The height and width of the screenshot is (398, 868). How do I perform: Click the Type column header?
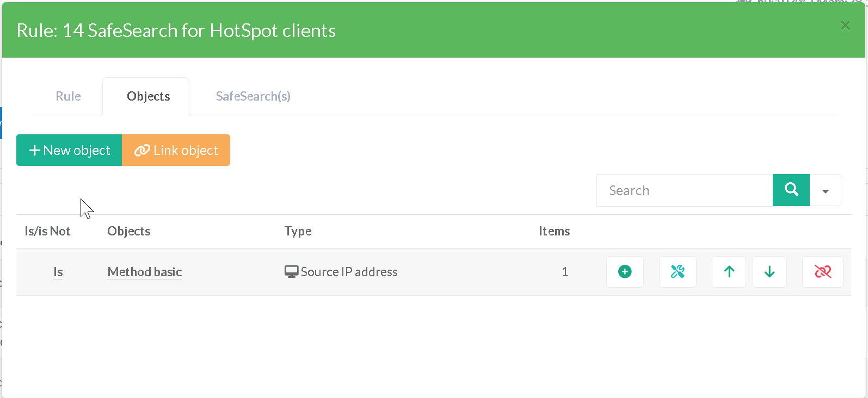[x=298, y=231]
